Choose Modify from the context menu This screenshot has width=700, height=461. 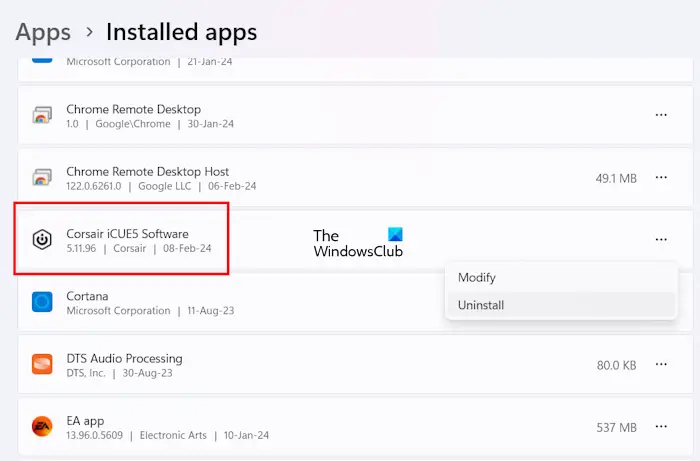tap(477, 277)
